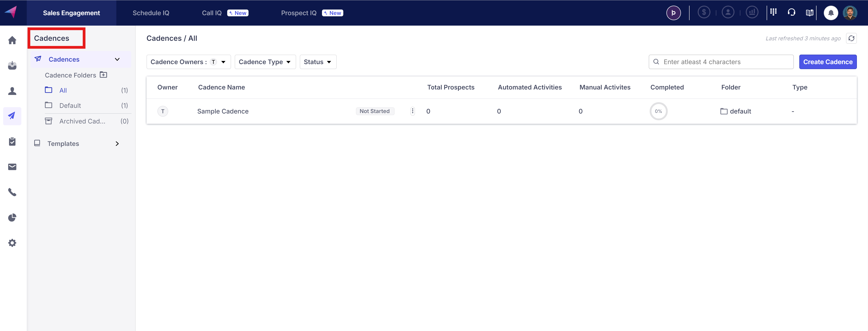Click the headset support icon
Viewport: 868px width, 331px height.
click(791, 13)
